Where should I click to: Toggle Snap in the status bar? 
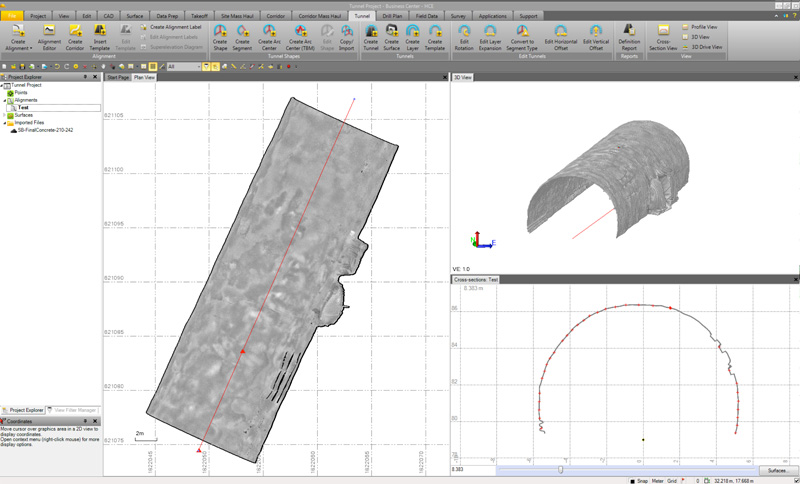pos(642,480)
